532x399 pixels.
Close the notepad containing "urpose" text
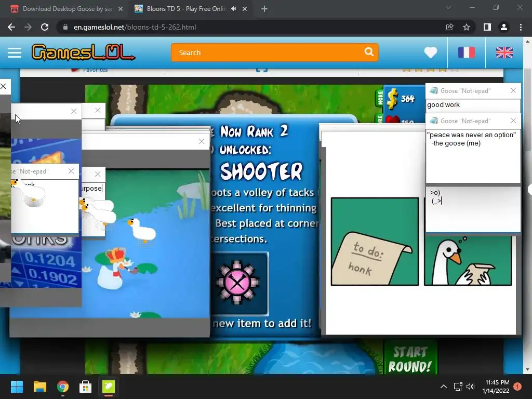pos(97,174)
